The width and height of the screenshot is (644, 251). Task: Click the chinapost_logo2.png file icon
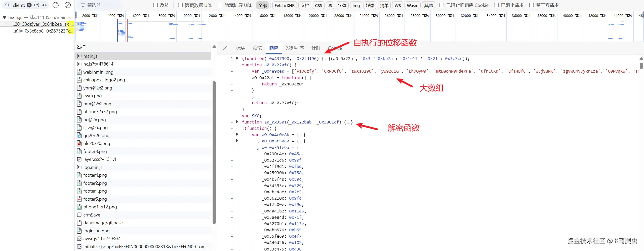79,80
